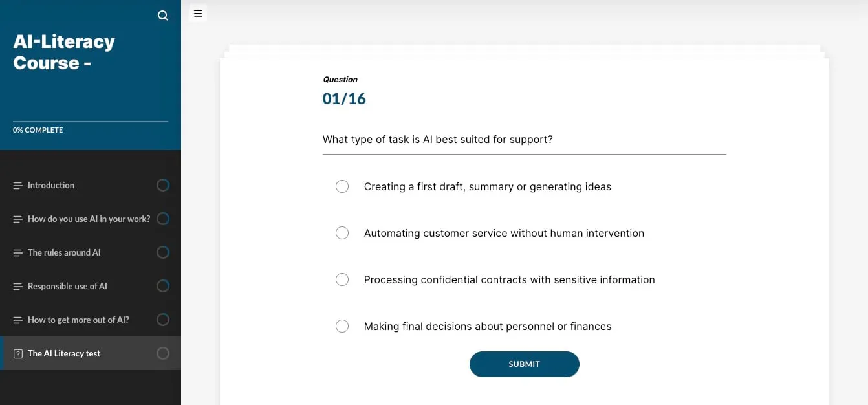Click the AI-Literacy Course title link
The image size is (868, 405).
pos(64,52)
